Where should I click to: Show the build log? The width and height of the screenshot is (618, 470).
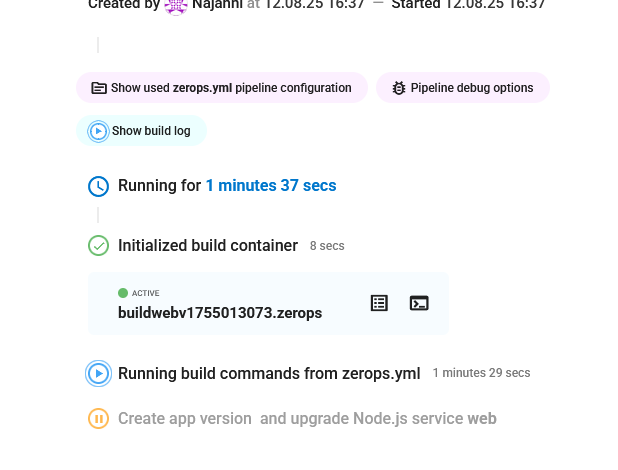(x=141, y=131)
